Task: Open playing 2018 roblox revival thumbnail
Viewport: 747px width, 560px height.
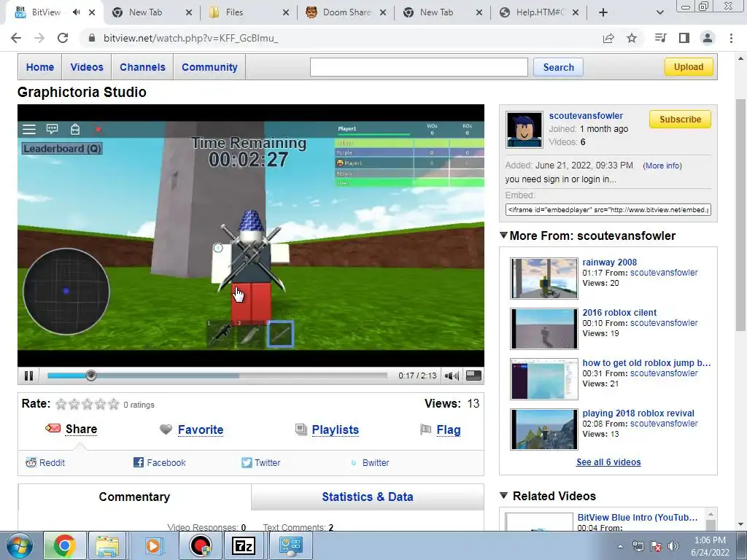Action: [x=543, y=429]
